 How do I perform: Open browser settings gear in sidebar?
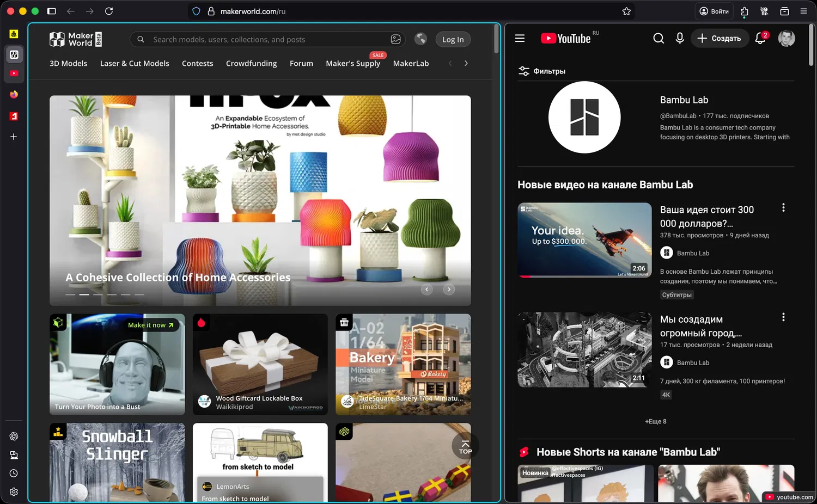pos(14,492)
